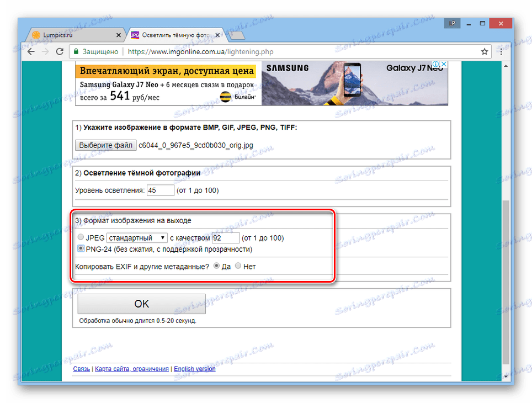Click the ad info icon
This screenshot has height=403, width=532.
pyautogui.click(x=435, y=64)
